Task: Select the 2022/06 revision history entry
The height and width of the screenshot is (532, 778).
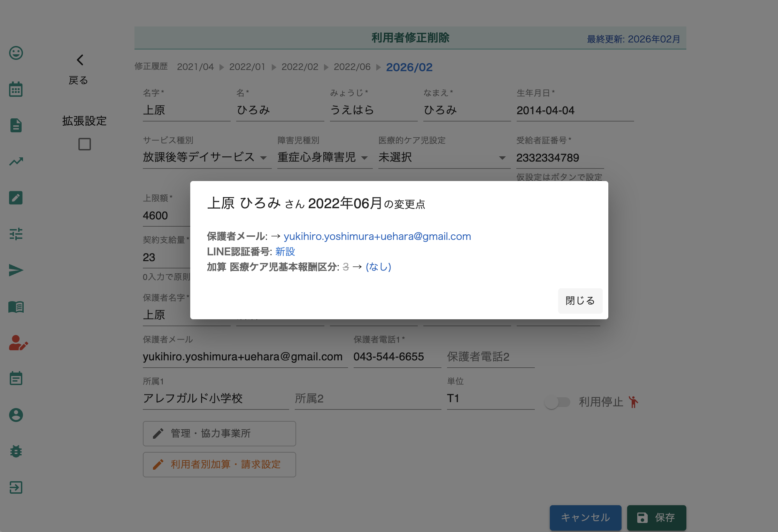Action: click(x=352, y=67)
